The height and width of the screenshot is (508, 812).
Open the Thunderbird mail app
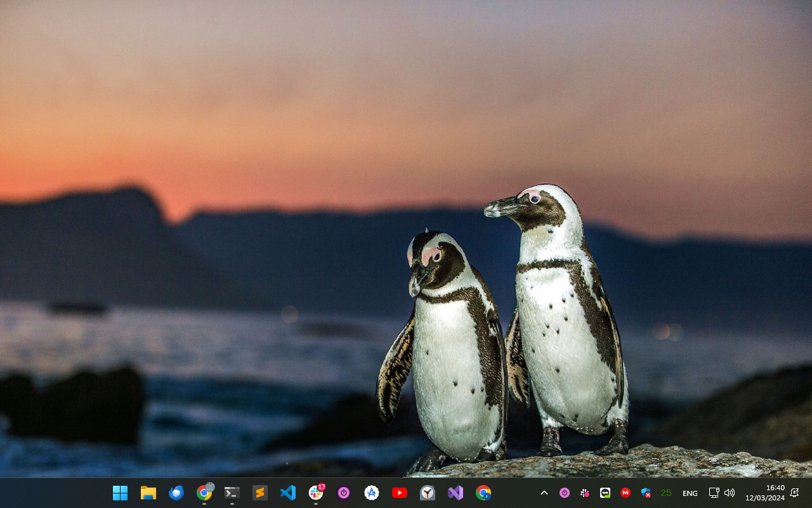[176, 493]
